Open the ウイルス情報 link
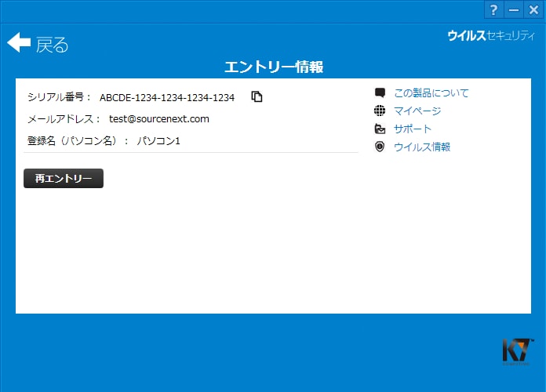This screenshot has width=546, height=392. pyautogui.click(x=422, y=147)
